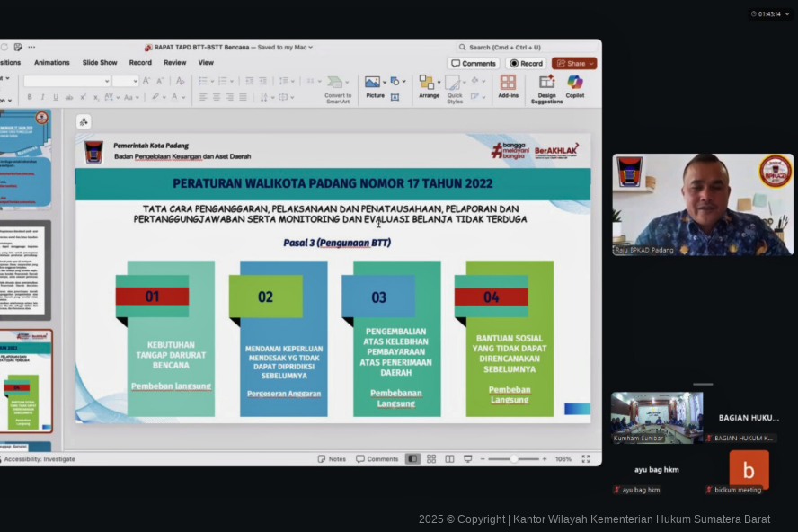This screenshot has width=798, height=532.
Task: Open the font name combo box
Action: (x=66, y=81)
